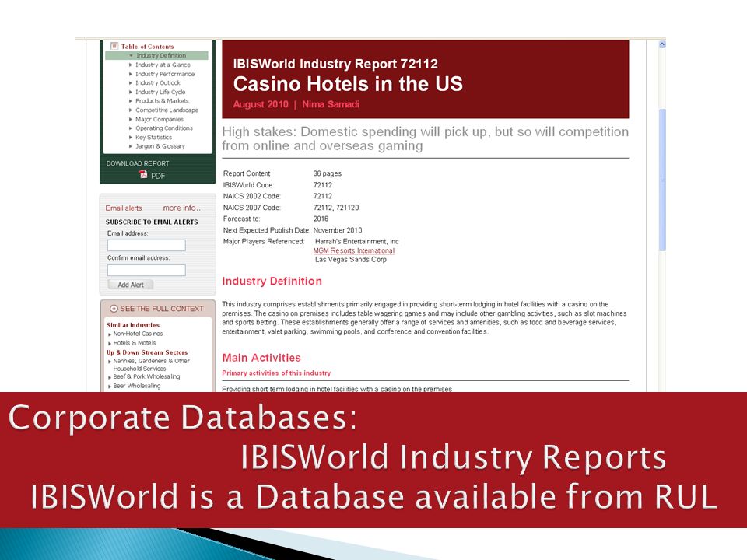This screenshot has width=747, height=560.
Task: Click the 36 pages value
Action: pos(328,173)
